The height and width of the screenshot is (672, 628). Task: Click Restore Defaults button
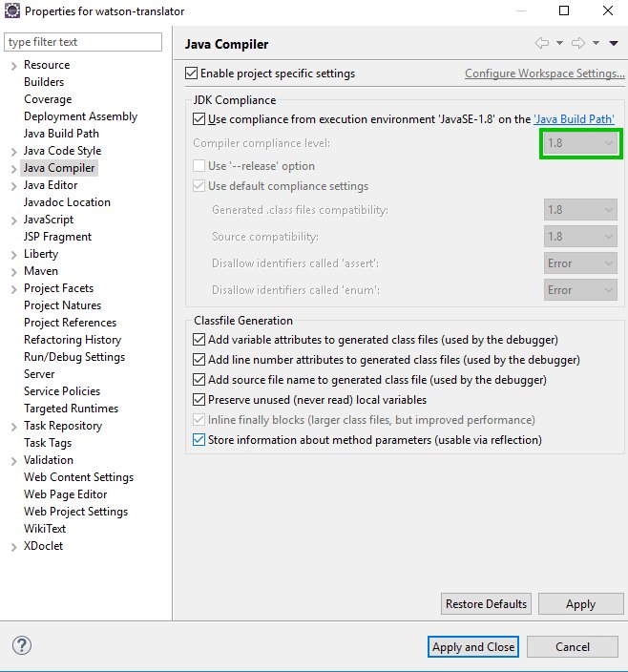pyautogui.click(x=486, y=603)
